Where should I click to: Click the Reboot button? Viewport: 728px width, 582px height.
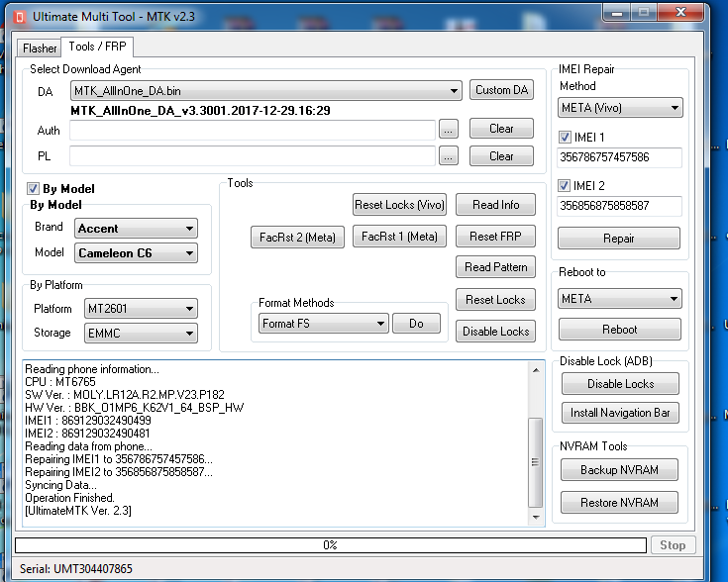pos(619,330)
